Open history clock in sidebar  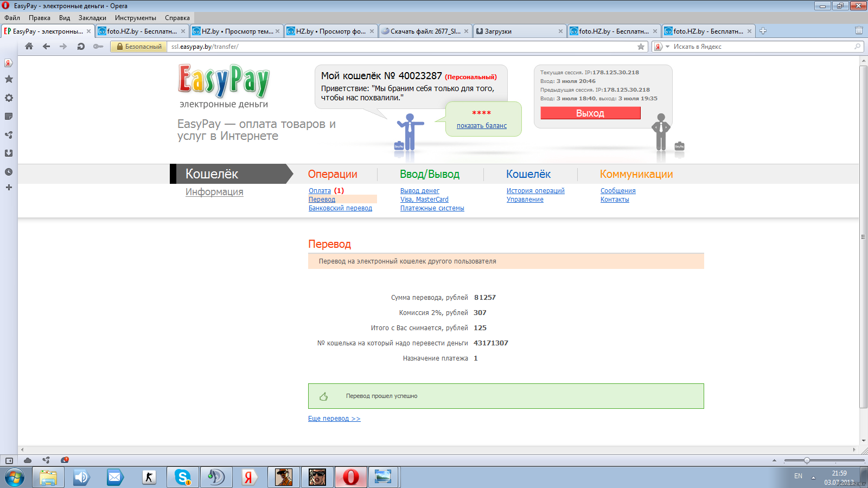(x=9, y=172)
